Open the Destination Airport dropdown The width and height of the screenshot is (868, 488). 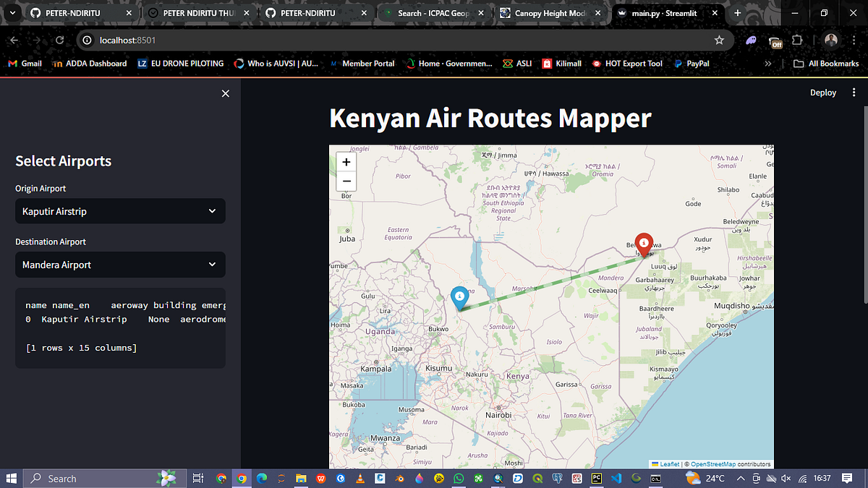pos(120,265)
